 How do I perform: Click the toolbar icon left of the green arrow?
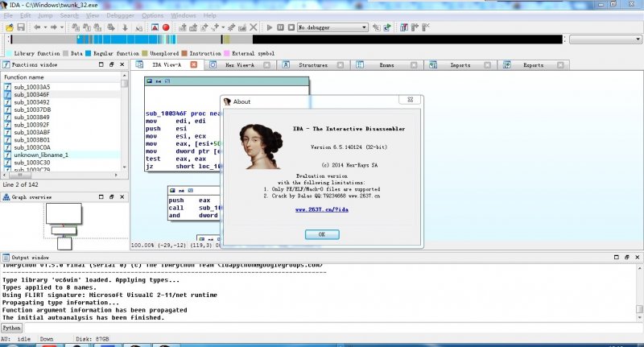[376, 27]
